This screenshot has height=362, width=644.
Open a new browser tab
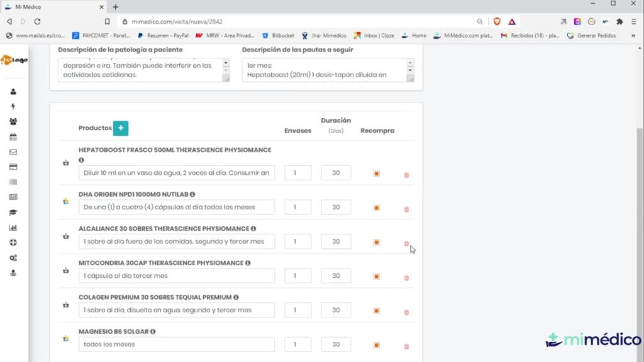pyautogui.click(x=116, y=7)
